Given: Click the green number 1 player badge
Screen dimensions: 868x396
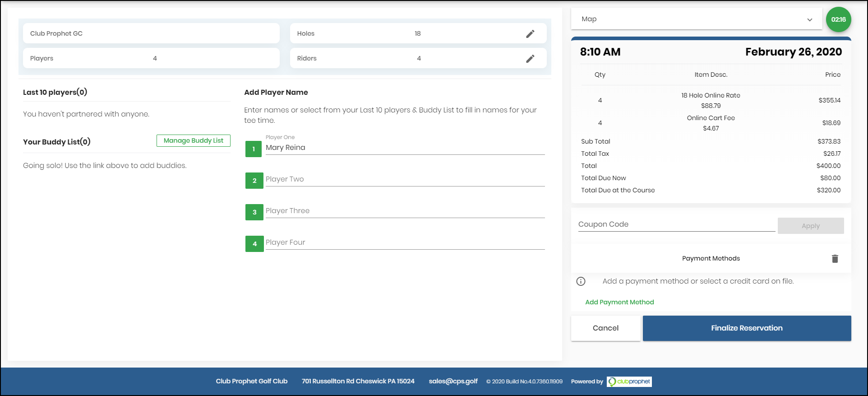Looking at the screenshot, I should (x=254, y=149).
